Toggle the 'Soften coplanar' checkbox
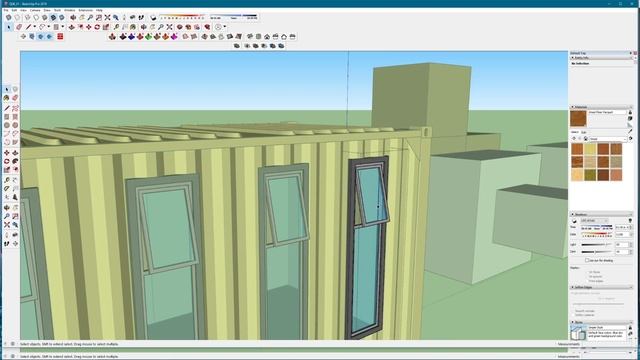Image resolution: width=640 pixels, height=360 pixels. tap(573, 315)
